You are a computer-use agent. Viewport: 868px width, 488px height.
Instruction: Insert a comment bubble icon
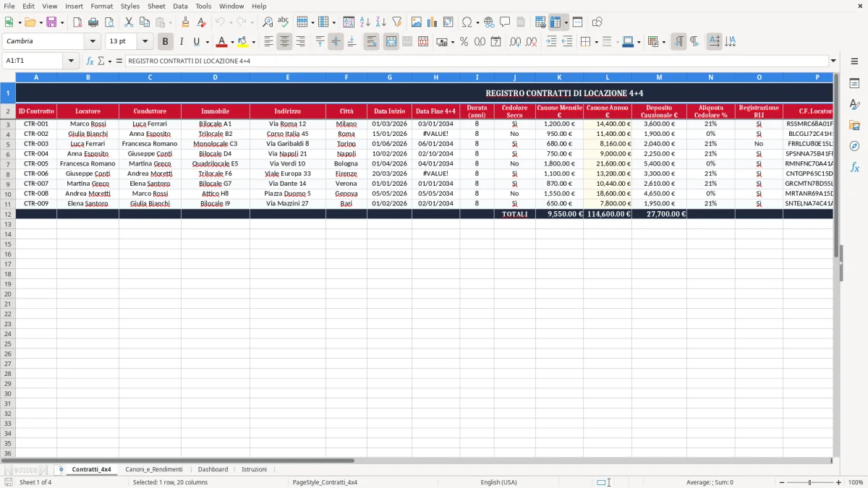[505, 22]
